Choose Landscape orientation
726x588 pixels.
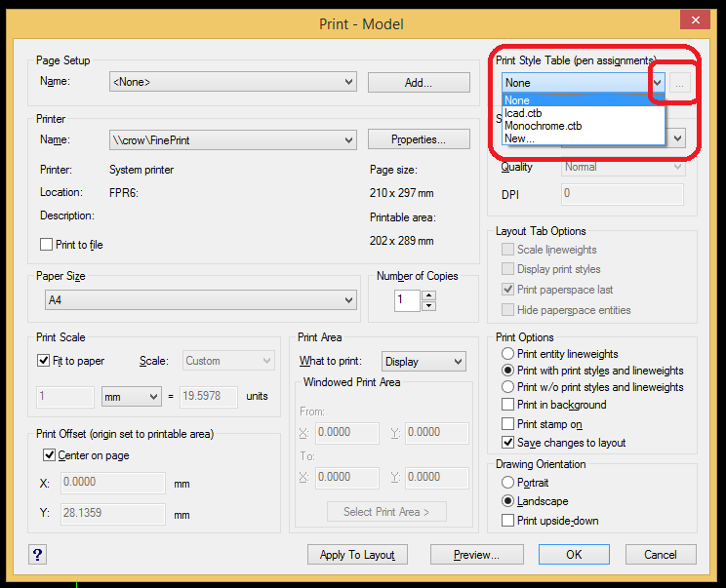(508, 501)
